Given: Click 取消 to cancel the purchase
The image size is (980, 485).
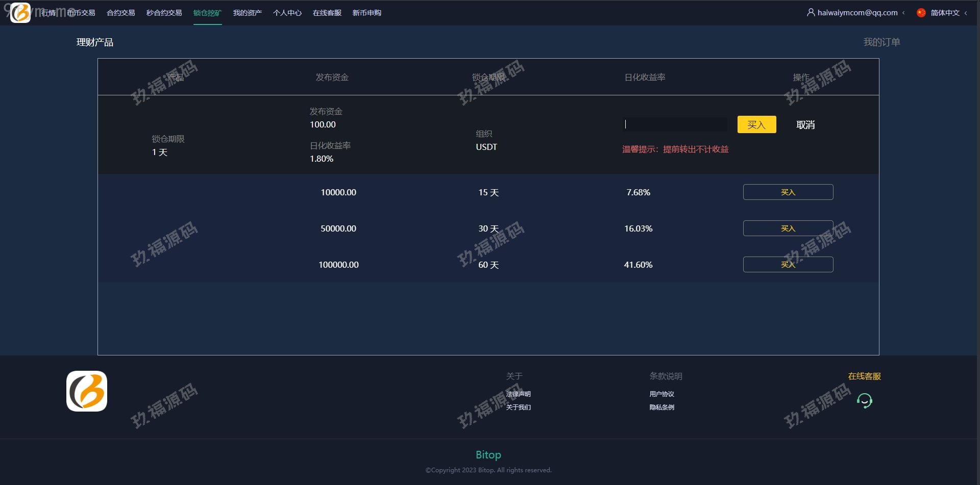Looking at the screenshot, I should (805, 125).
